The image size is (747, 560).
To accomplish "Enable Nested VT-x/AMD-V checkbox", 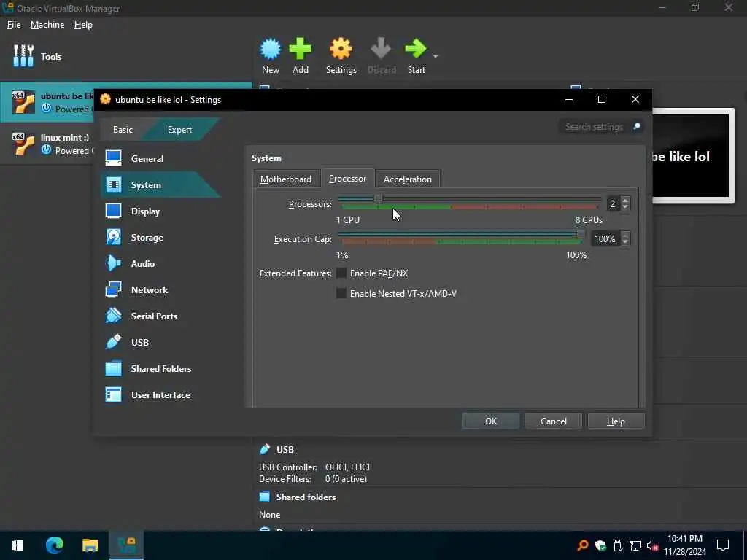I will [x=341, y=293].
